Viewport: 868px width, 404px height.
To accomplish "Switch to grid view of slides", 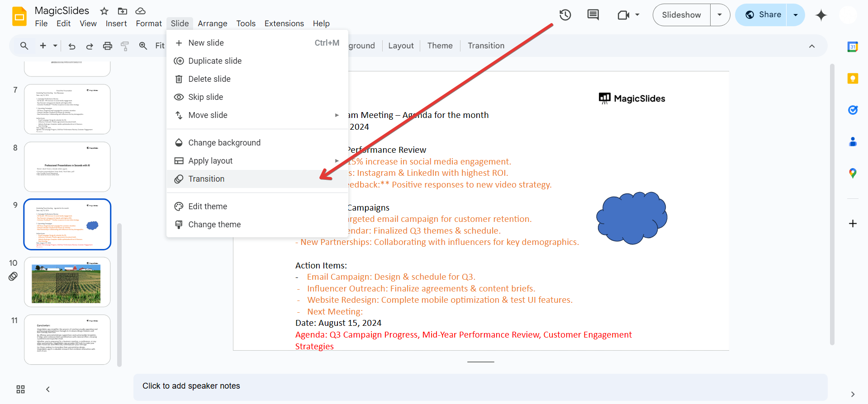I will pos(20,389).
